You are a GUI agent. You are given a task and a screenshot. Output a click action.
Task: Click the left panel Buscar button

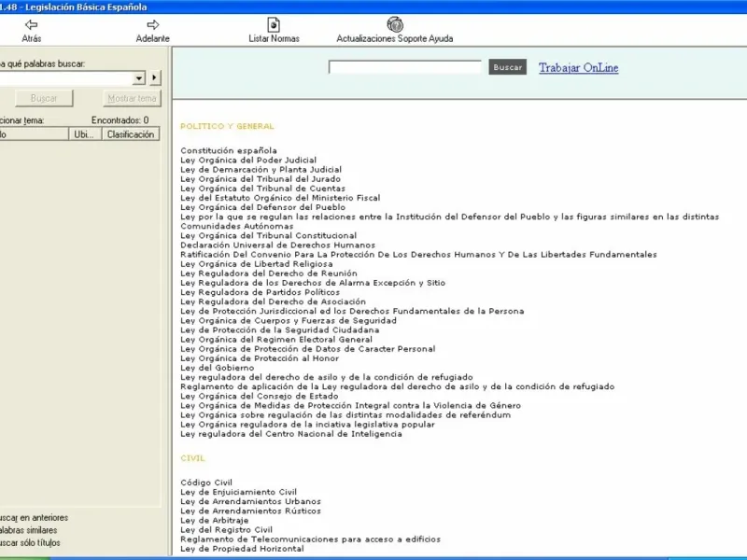click(44, 99)
